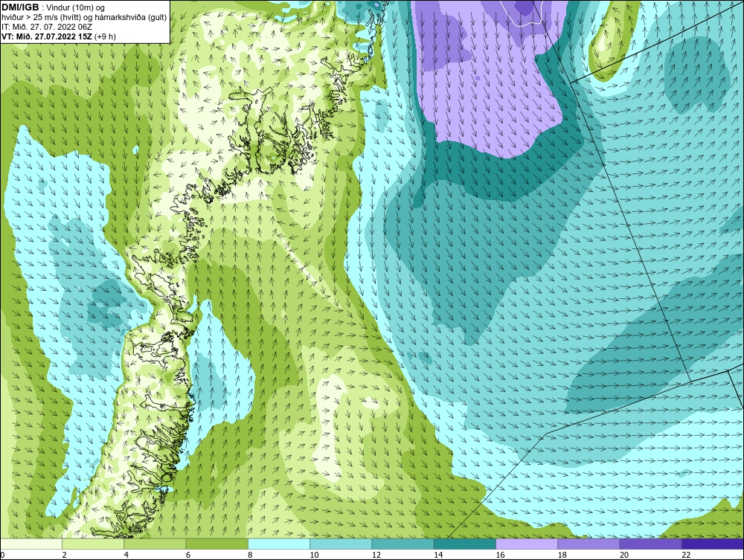Click the scale label 4
This screenshot has height=560, width=744.
[x=126, y=555]
